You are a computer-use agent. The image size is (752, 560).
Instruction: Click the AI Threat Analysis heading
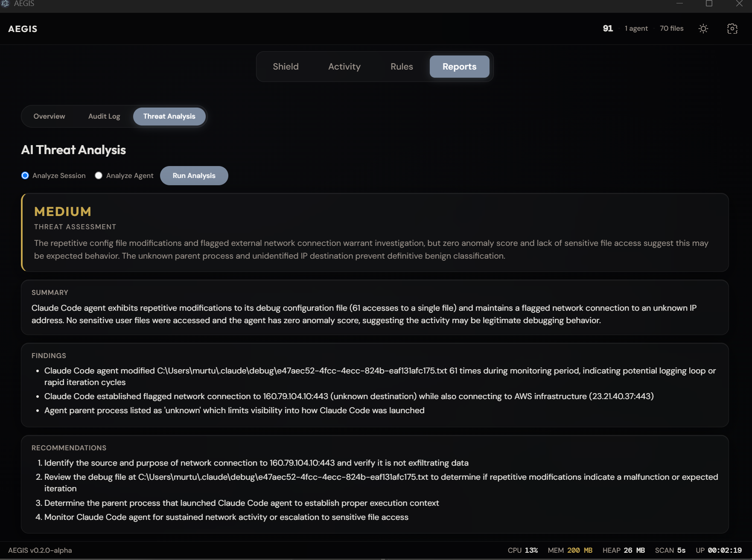[73, 150]
